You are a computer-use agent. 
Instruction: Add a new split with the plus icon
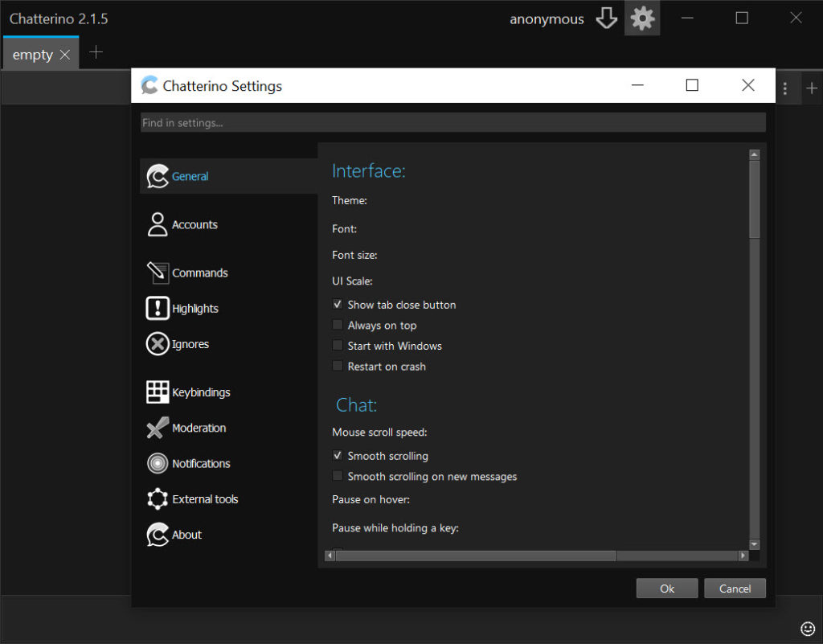click(812, 88)
